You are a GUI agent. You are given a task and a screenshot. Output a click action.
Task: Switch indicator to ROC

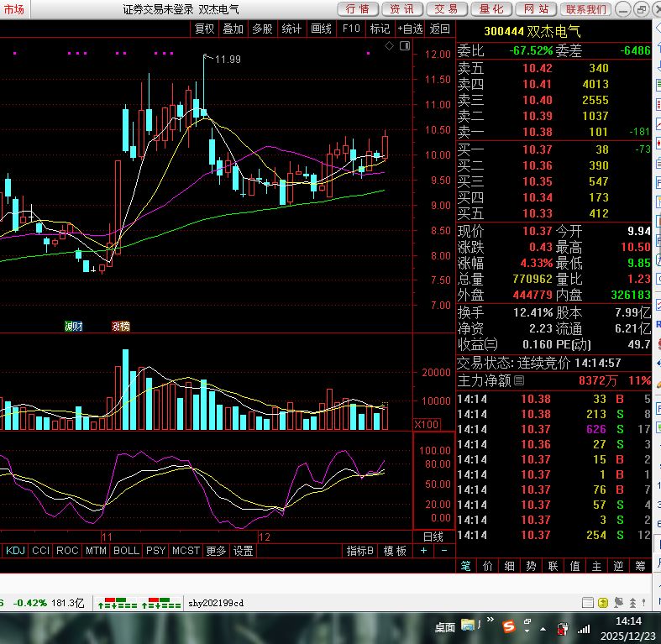[67, 551]
